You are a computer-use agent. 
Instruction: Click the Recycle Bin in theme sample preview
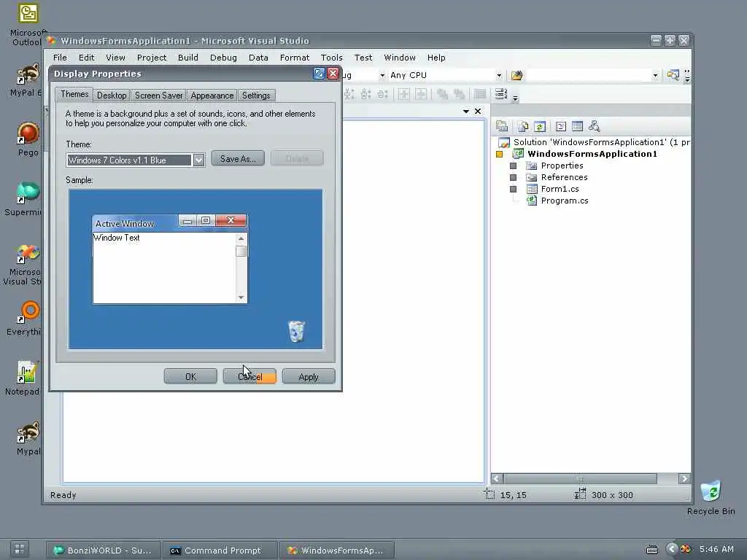(296, 332)
